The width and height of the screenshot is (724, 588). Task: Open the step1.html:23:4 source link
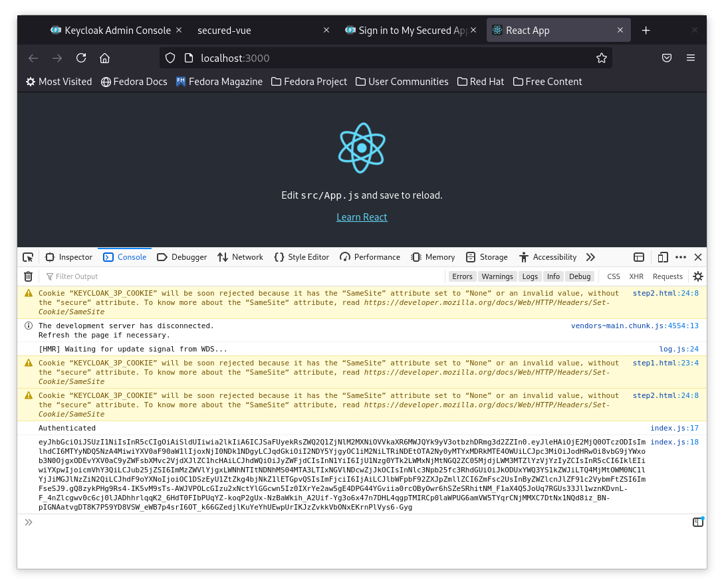click(x=665, y=363)
